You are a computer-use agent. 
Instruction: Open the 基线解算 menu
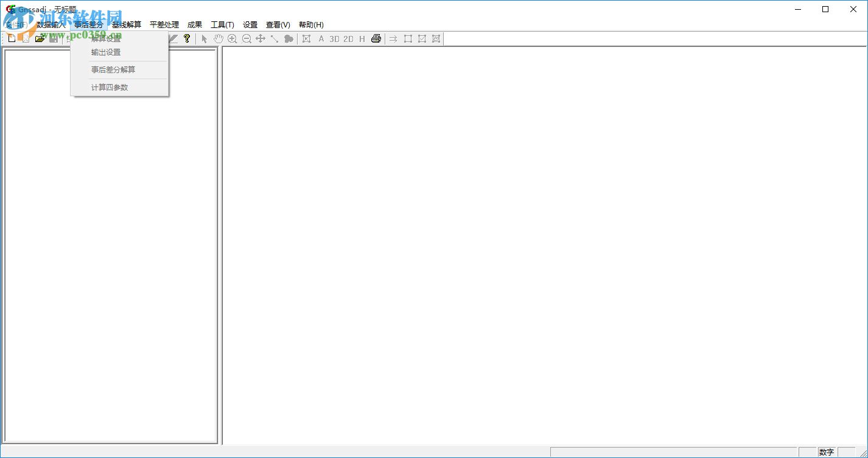(x=127, y=25)
